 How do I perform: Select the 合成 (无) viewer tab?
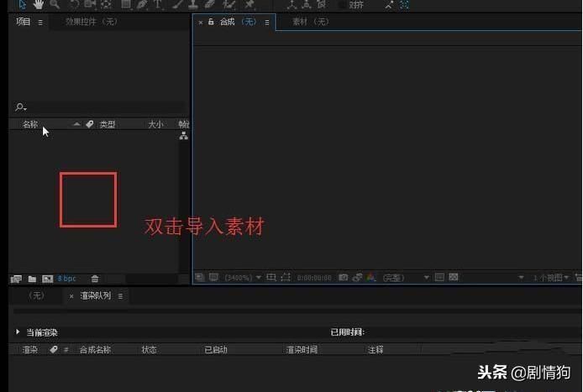(238, 22)
